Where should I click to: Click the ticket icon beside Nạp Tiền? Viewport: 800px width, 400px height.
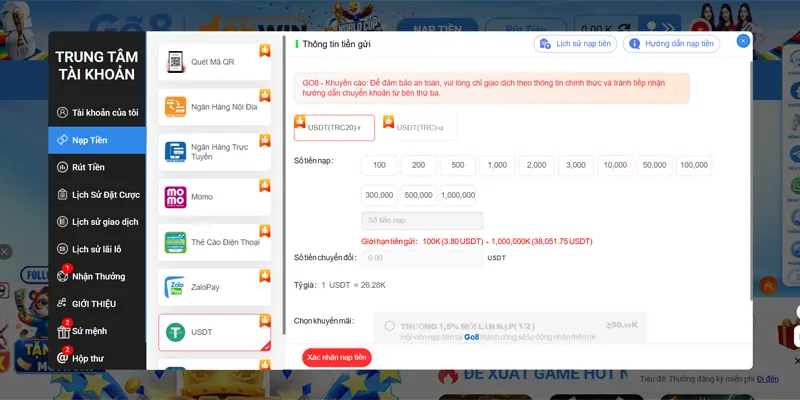click(x=62, y=140)
